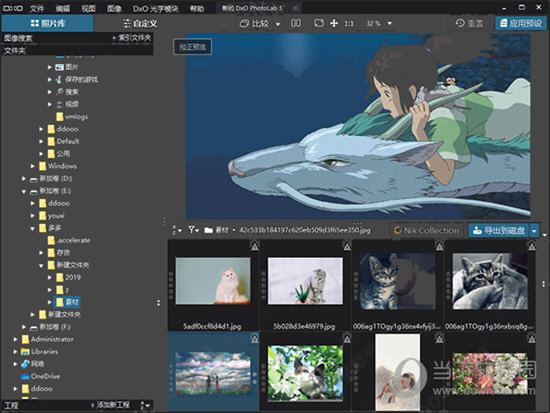The height and width of the screenshot is (413, 550).
Task: Open the 帮助 menu
Action: [197, 8]
